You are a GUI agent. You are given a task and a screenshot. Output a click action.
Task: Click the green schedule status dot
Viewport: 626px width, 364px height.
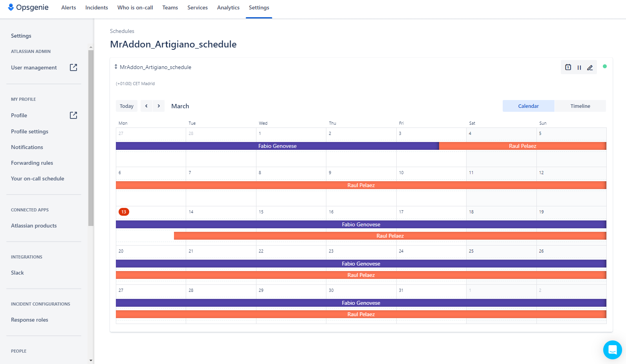tap(605, 66)
